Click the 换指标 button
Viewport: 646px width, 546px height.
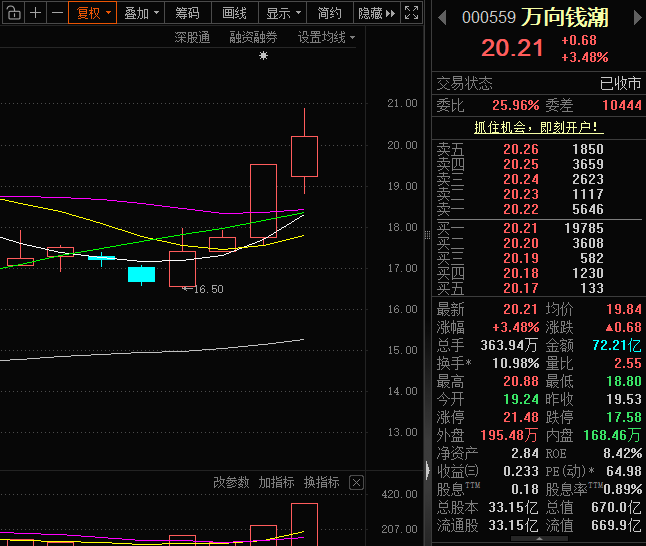(x=322, y=482)
